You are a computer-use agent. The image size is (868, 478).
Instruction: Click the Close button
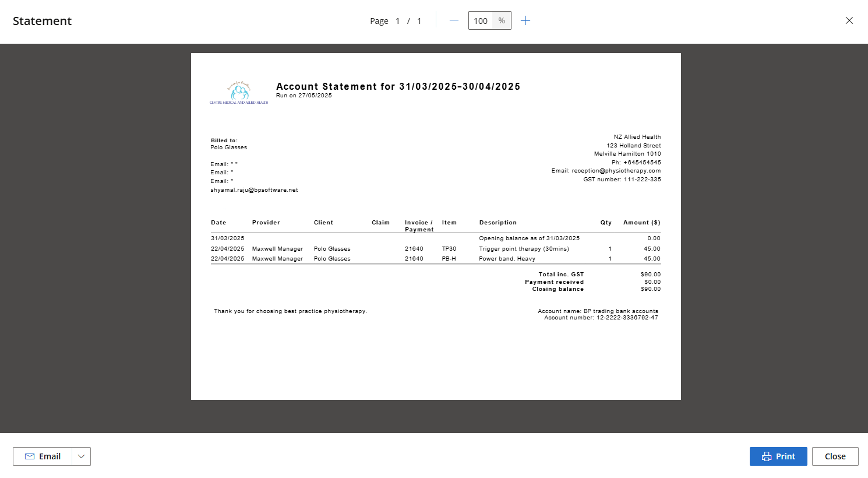835,456
